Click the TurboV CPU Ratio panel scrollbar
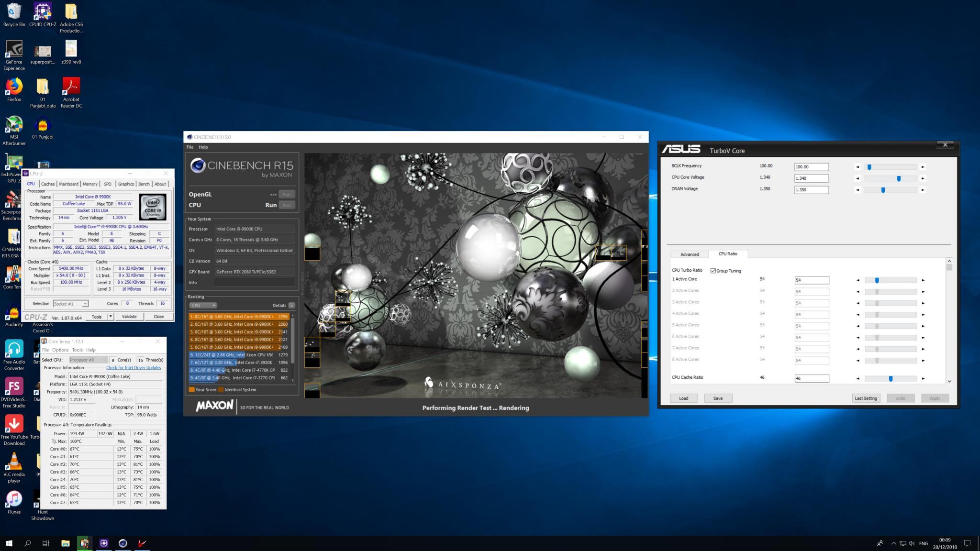Image resolution: width=980 pixels, height=551 pixels. [949, 320]
